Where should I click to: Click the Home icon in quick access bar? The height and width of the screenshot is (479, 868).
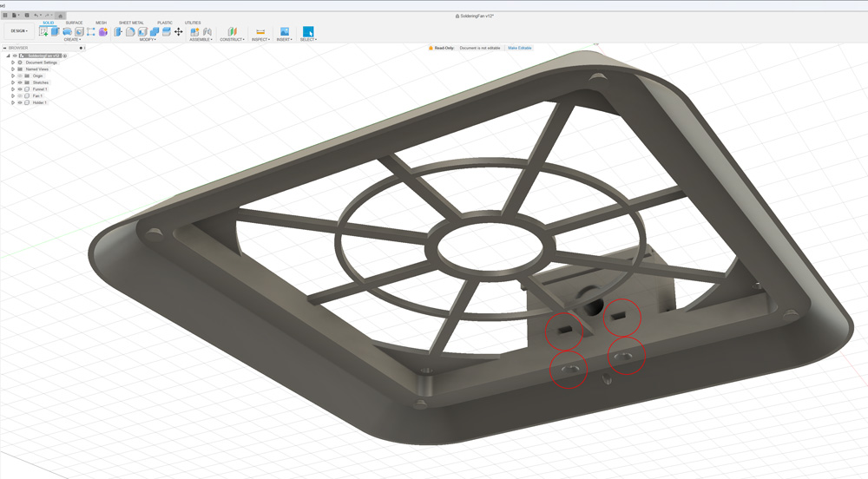(60, 16)
